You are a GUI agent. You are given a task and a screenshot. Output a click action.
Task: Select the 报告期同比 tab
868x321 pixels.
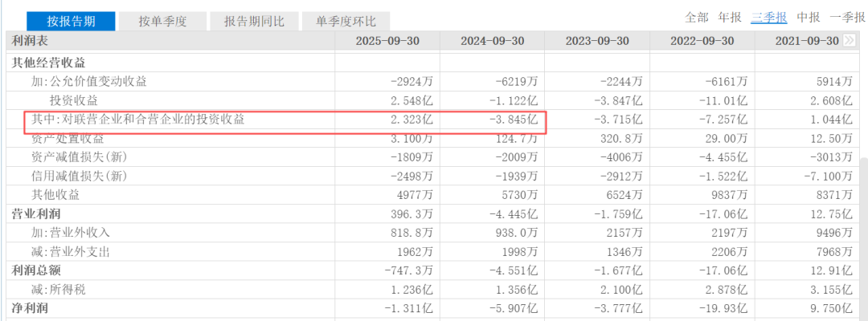254,22
